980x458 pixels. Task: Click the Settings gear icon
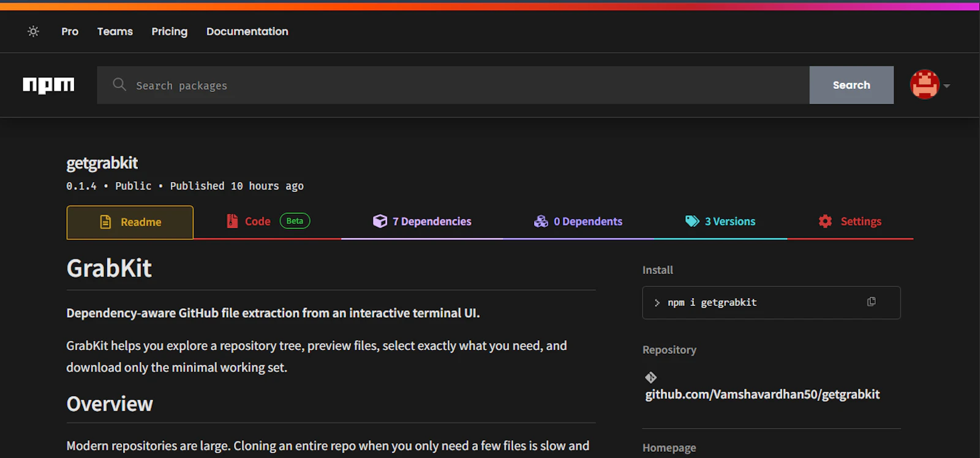[825, 221]
